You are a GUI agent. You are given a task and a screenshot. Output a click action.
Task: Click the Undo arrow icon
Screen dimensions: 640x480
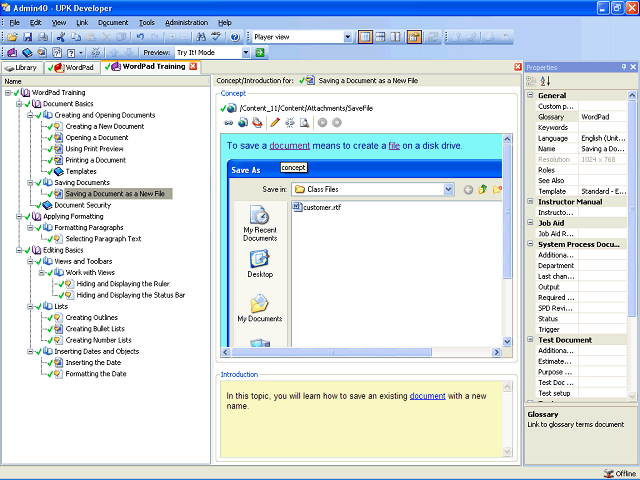tap(140, 37)
